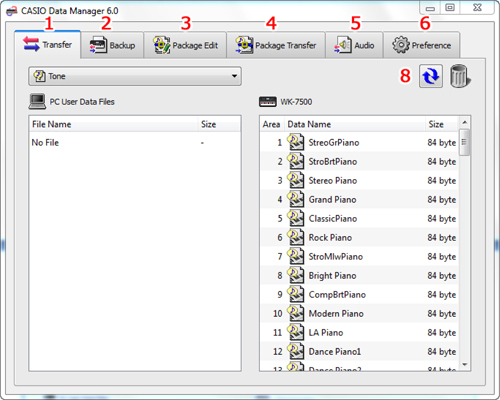Click the Rock Piano tone icon

[x=296, y=237]
